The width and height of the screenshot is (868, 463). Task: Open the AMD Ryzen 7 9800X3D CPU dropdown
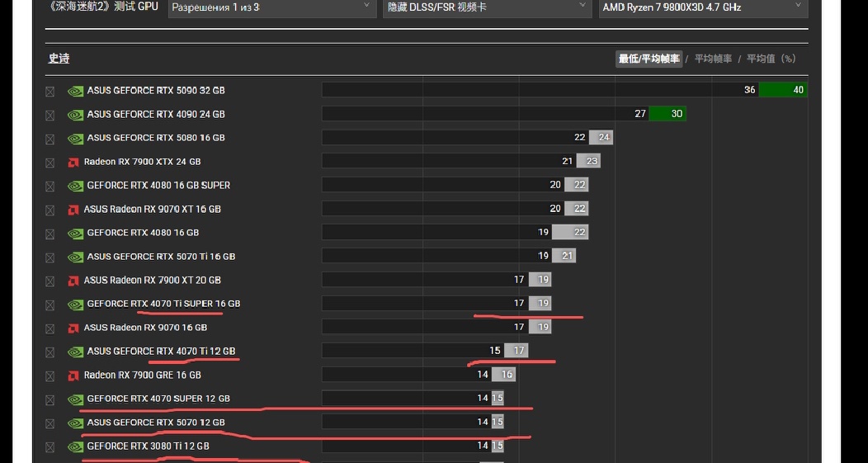coord(703,7)
